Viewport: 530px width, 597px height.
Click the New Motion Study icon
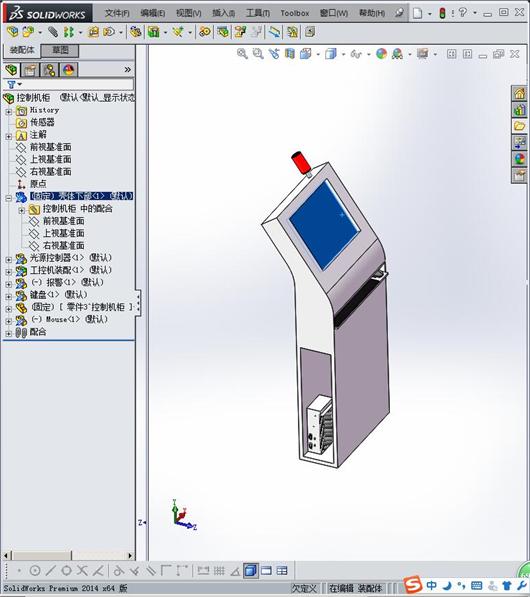click(205, 32)
